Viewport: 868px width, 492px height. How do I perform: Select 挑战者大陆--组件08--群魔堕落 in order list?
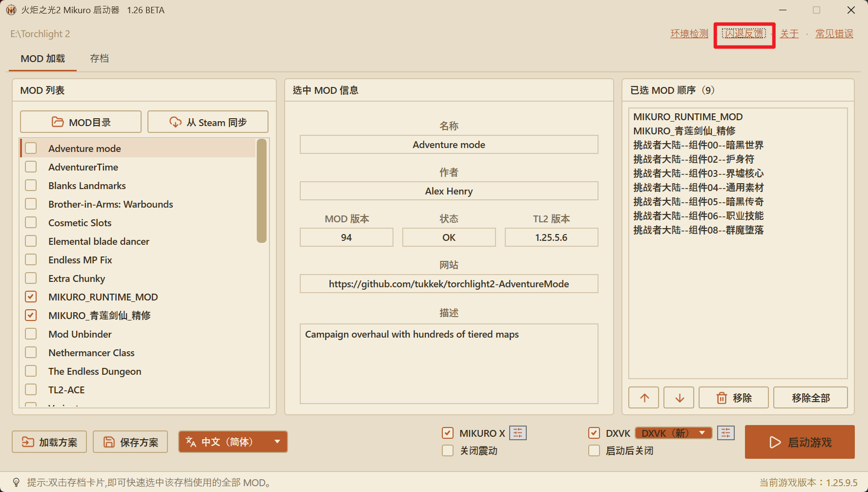point(698,230)
